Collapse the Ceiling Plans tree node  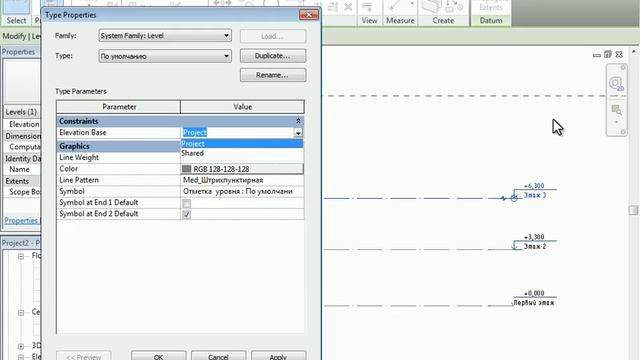click(21, 313)
